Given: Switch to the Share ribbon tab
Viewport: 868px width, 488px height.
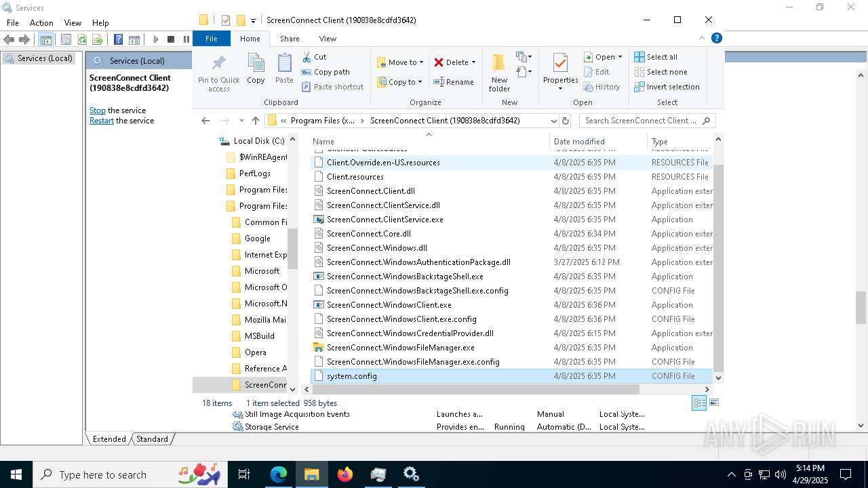Looking at the screenshot, I should (x=290, y=39).
